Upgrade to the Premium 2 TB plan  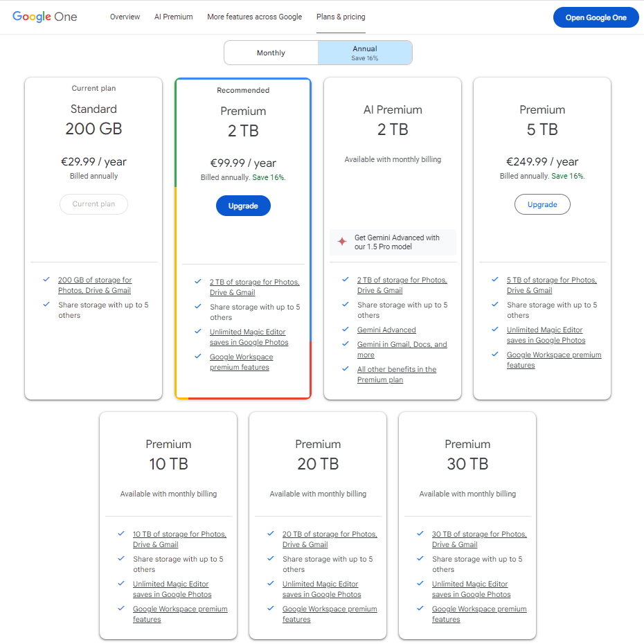[x=243, y=206]
